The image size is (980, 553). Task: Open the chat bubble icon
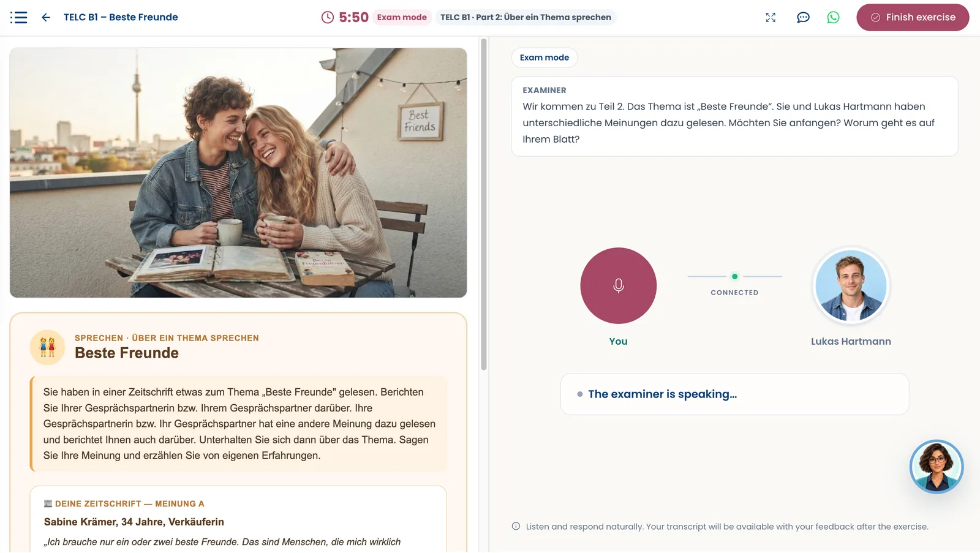803,17
